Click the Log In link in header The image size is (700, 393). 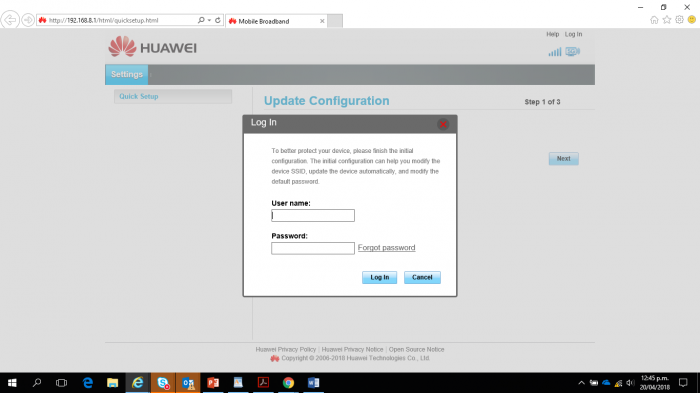point(574,34)
